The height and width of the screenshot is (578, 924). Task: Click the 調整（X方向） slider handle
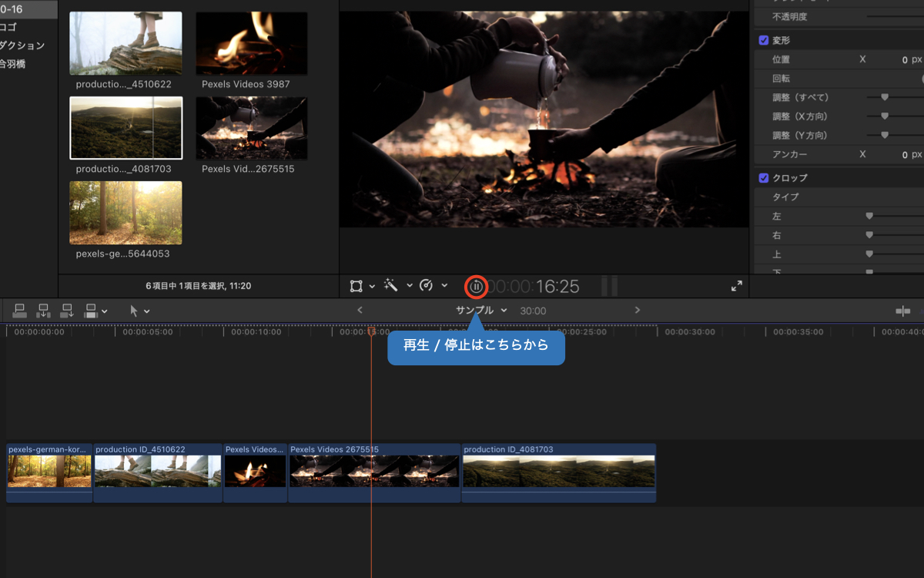tap(885, 116)
